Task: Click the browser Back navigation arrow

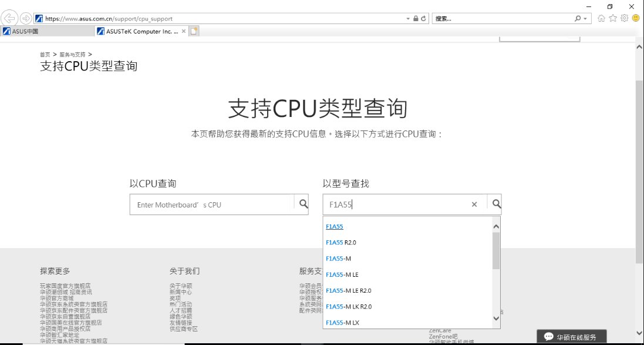Action: click(8, 18)
